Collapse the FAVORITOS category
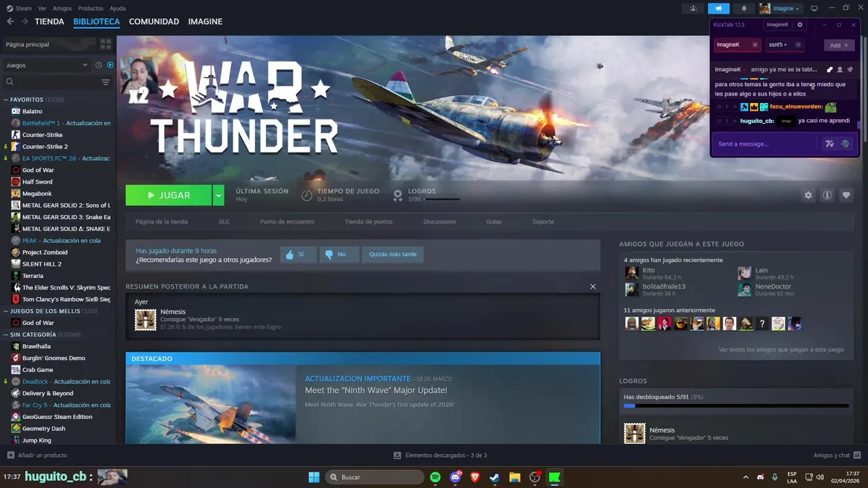Viewport: 868px width, 488px height. click(6, 100)
